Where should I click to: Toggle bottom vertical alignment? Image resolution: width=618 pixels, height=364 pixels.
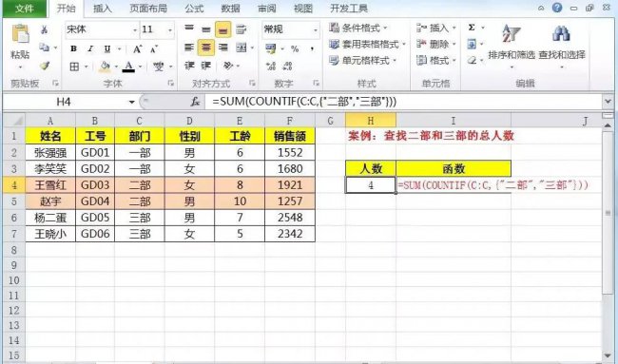click(223, 30)
